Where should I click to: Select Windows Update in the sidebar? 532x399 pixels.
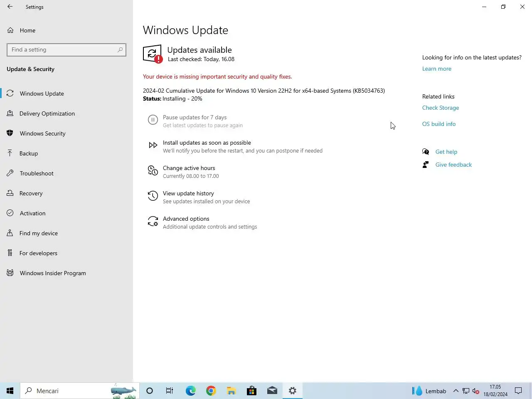[66, 94]
